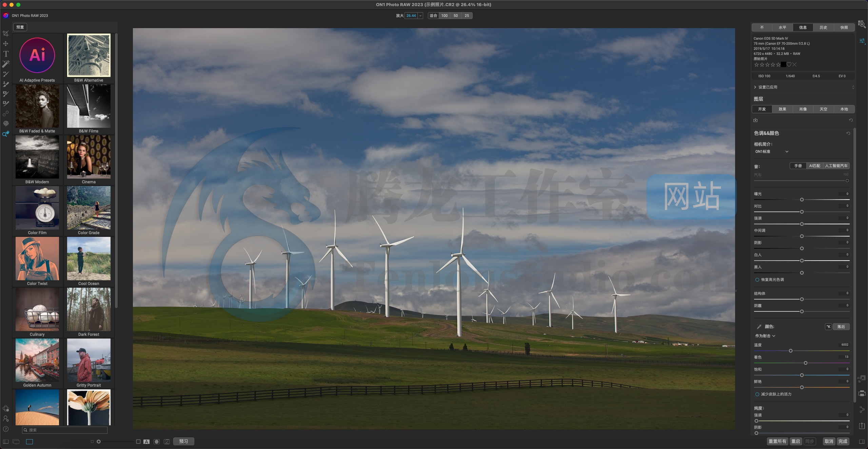
Task: Enable the recover highlight tones option
Action: click(757, 280)
